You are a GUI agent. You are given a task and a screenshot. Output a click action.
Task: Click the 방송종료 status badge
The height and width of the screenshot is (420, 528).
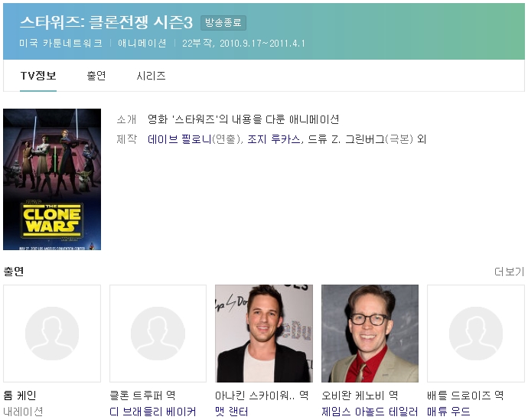click(223, 23)
